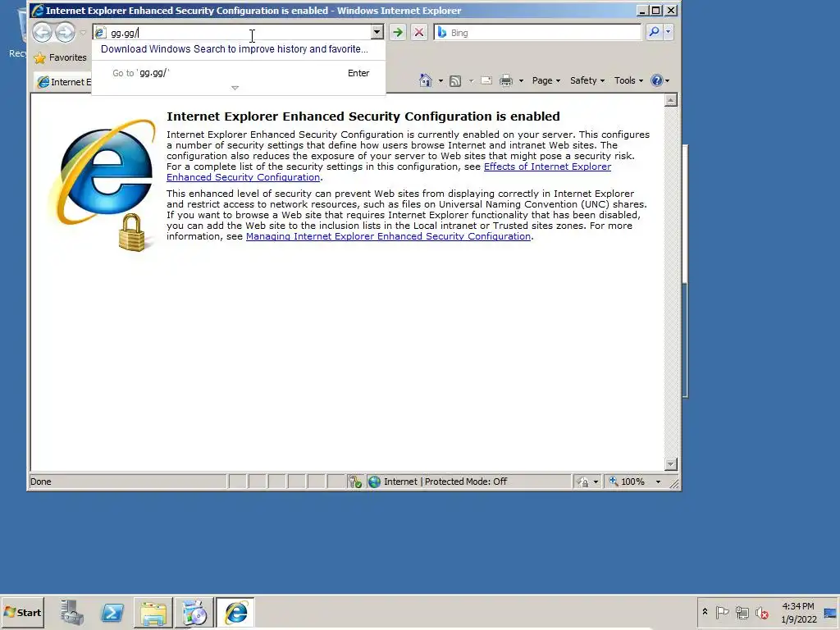
Task: Click the Action Center flag tray icon
Action: 722,612
